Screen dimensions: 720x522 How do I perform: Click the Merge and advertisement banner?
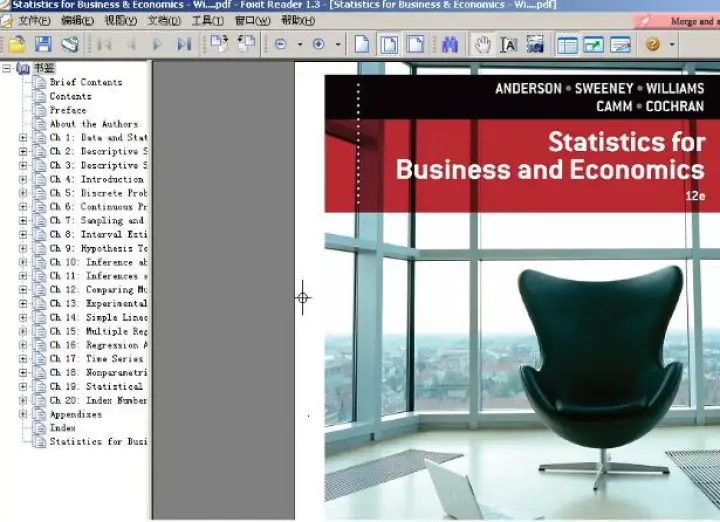click(677, 22)
